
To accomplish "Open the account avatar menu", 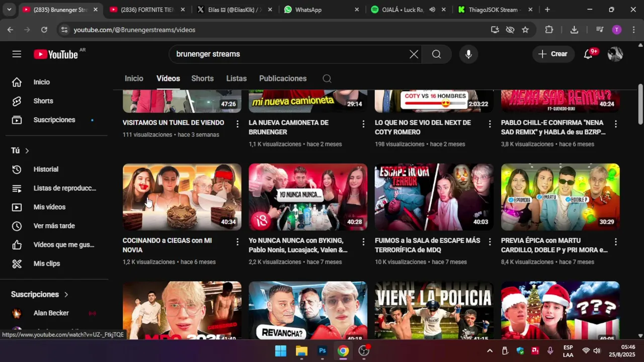I will click(615, 54).
